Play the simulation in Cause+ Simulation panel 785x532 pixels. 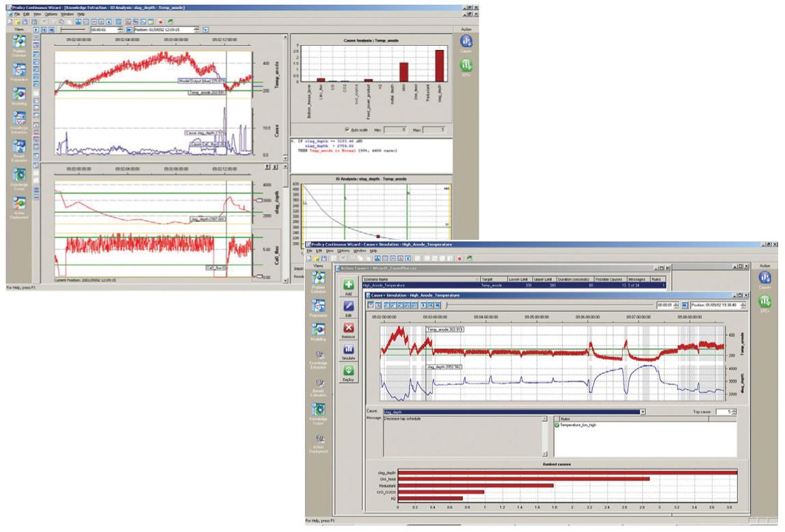[423, 305]
